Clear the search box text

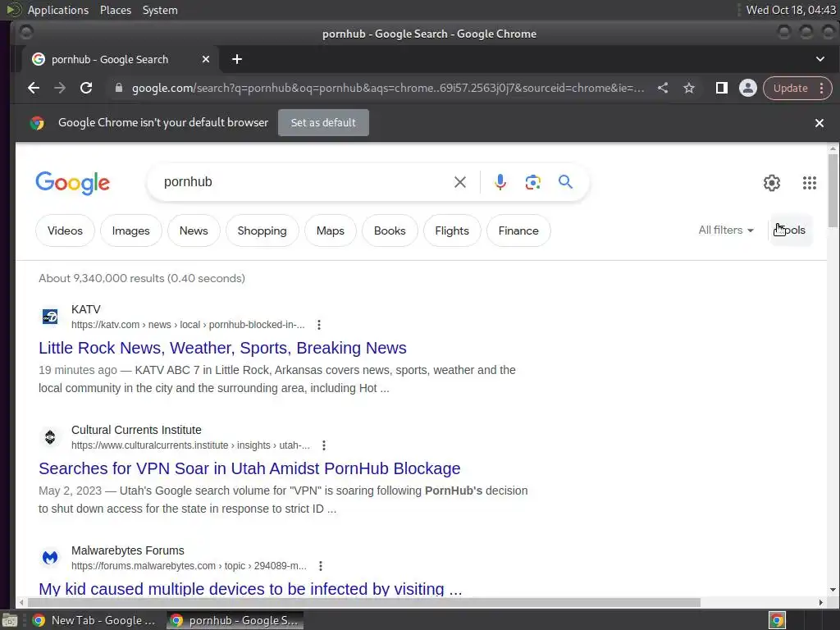coord(459,182)
